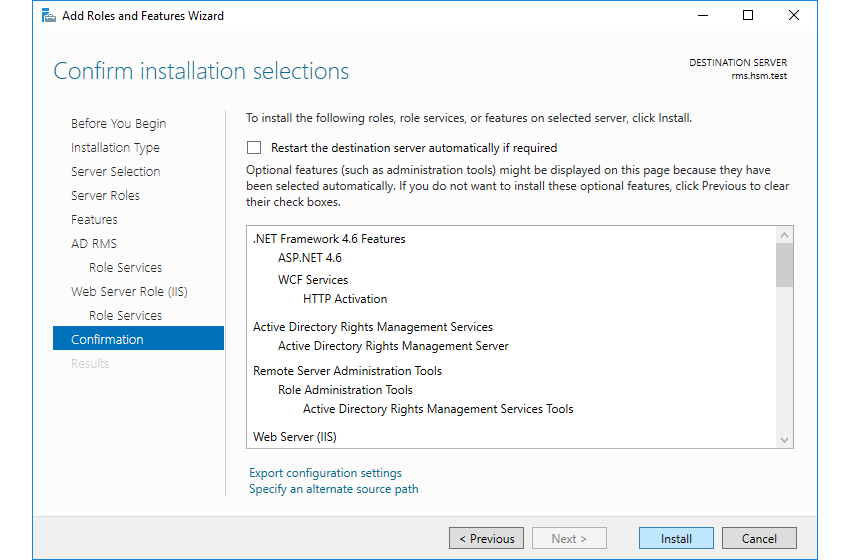Enable automatic restart of destination server checkbox
Viewport: 850px width, 560px height.
[x=254, y=147]
